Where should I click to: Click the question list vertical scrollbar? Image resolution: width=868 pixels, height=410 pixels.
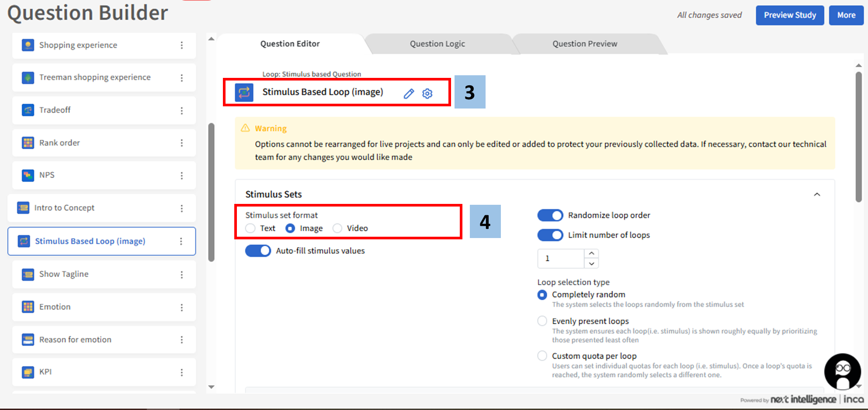pos(212,193)
